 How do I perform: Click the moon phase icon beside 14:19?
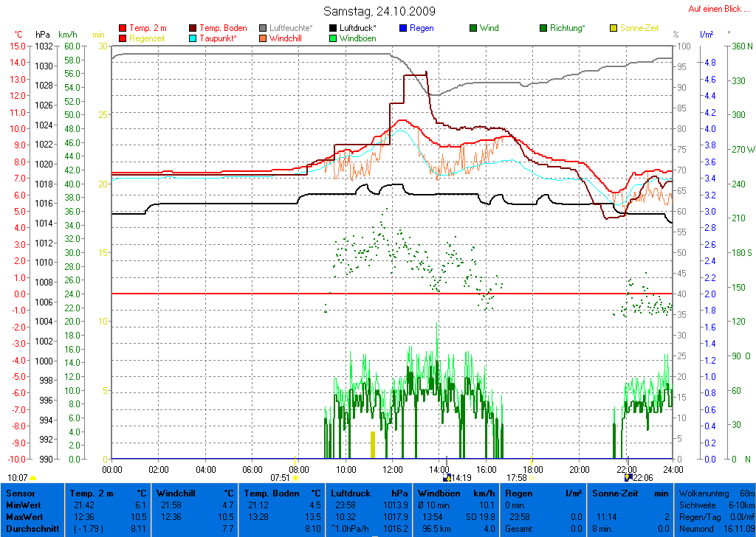[446, 477]
